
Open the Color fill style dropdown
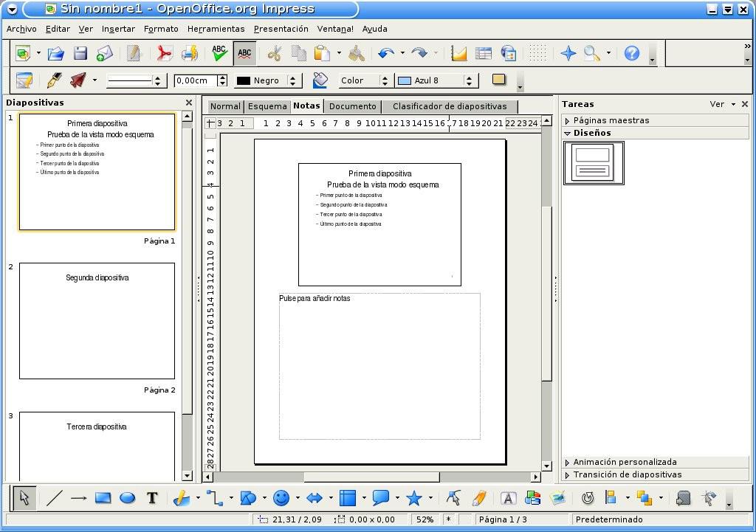pos(384,80)
